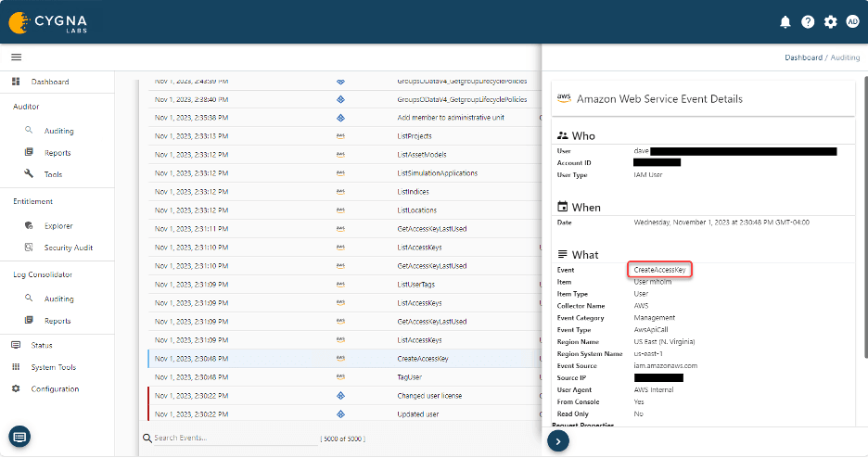The width and height of the screenshot is (868, 458).
Task: Open the settings gear icon in header
Action: [x=830, y=21]
